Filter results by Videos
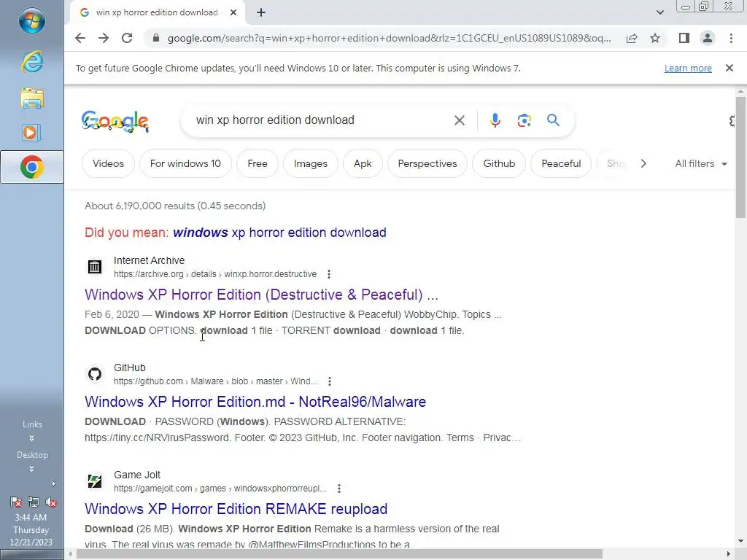 [x=108, y=163]
